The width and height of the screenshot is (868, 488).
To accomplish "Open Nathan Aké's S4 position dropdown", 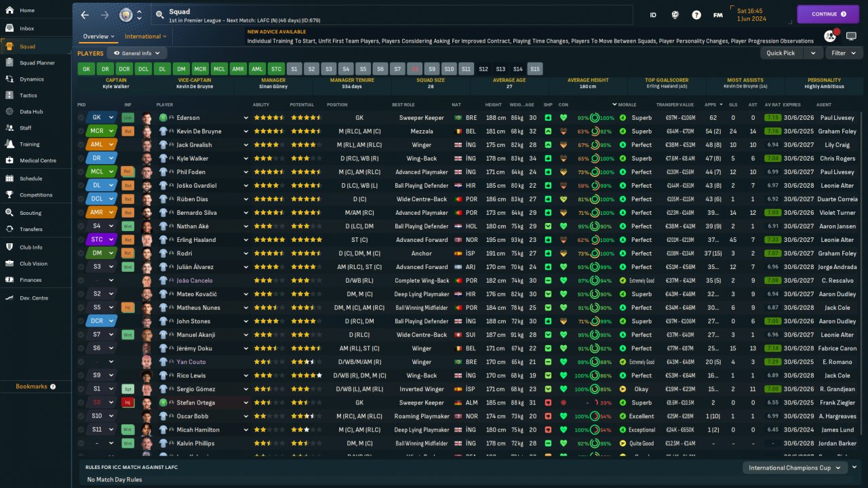I will (102, 226).
